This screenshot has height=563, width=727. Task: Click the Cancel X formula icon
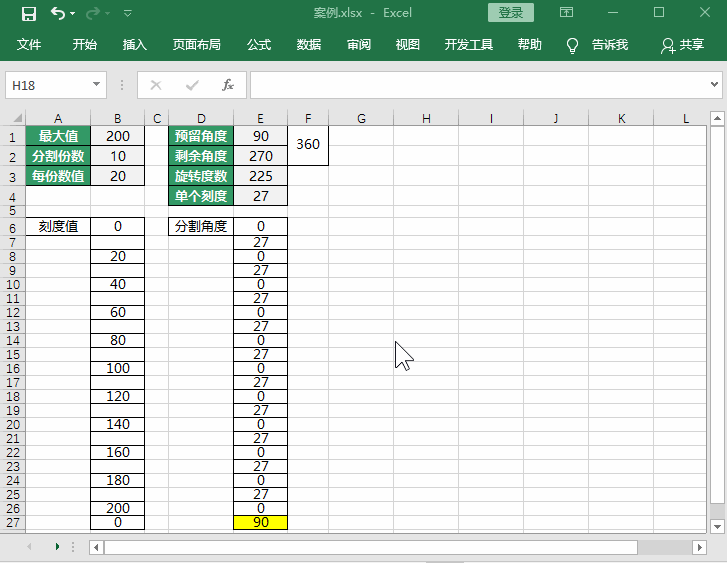(156, 85)
